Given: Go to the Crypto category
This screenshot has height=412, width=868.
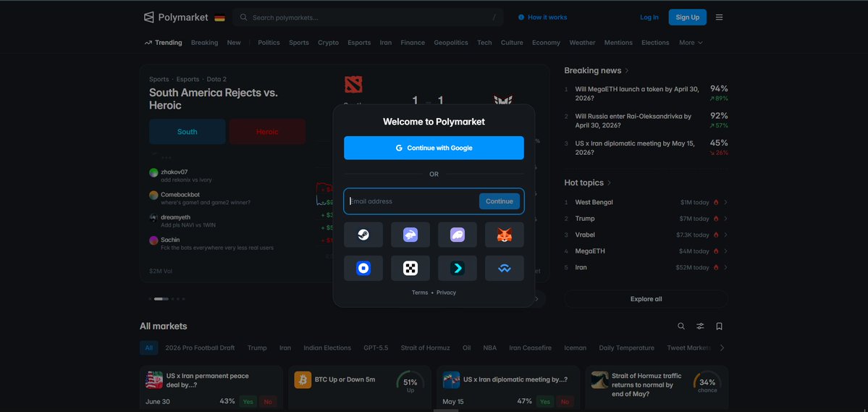Looking at the screenshot, I should coord(328,43).
